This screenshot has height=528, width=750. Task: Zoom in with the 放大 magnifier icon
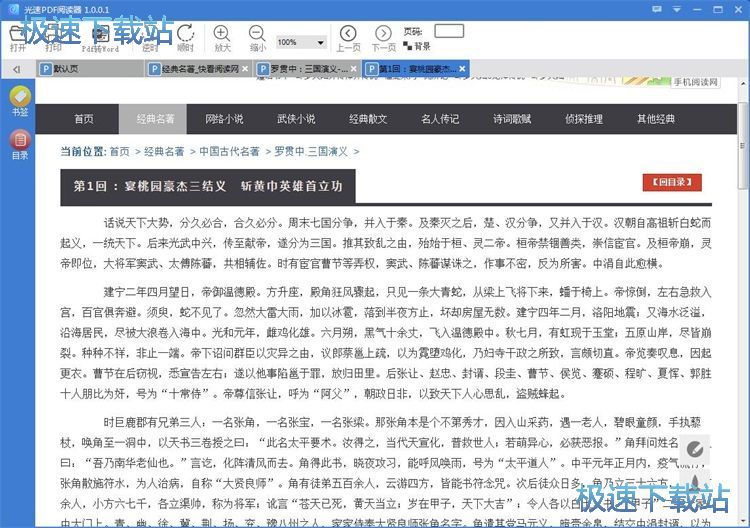coord(221,38)
